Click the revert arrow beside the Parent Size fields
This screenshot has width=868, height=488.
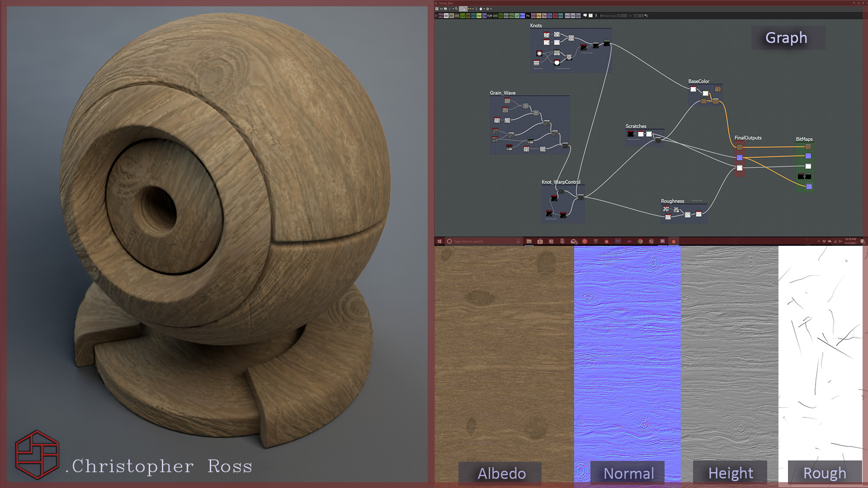(x=646, y=17)
